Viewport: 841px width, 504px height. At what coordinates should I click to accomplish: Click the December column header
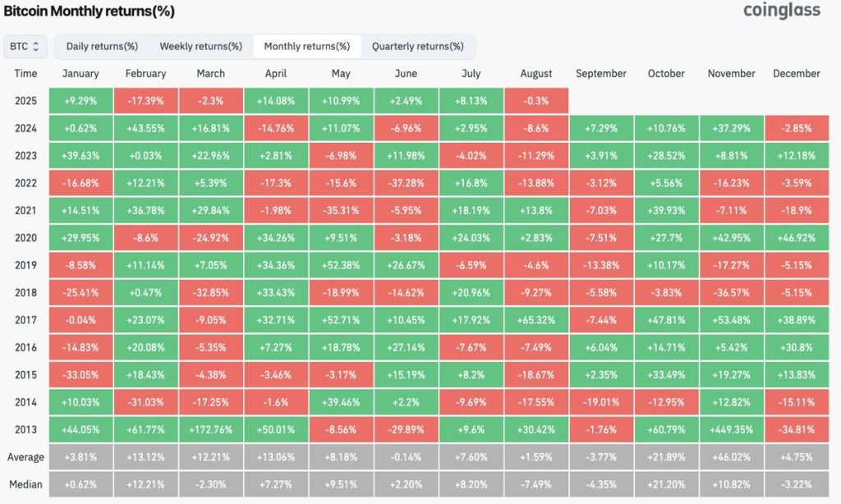pyautogui.click(x=796, y=73)
